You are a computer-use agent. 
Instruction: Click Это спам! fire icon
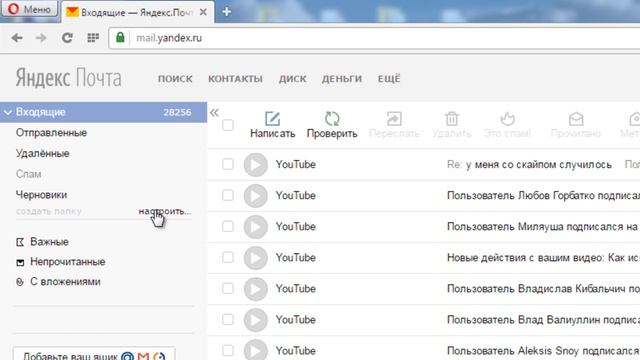coord(507,119)
